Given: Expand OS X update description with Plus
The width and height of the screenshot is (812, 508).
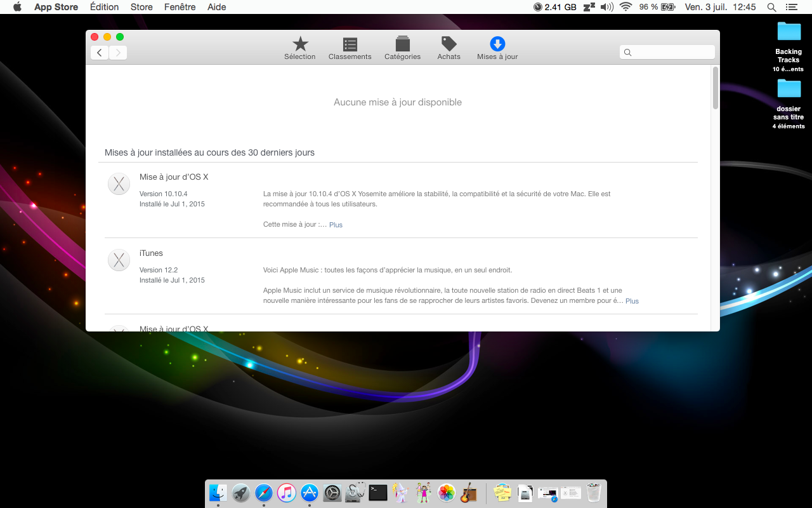Looking at the screenshot, I should coord(336,225).
